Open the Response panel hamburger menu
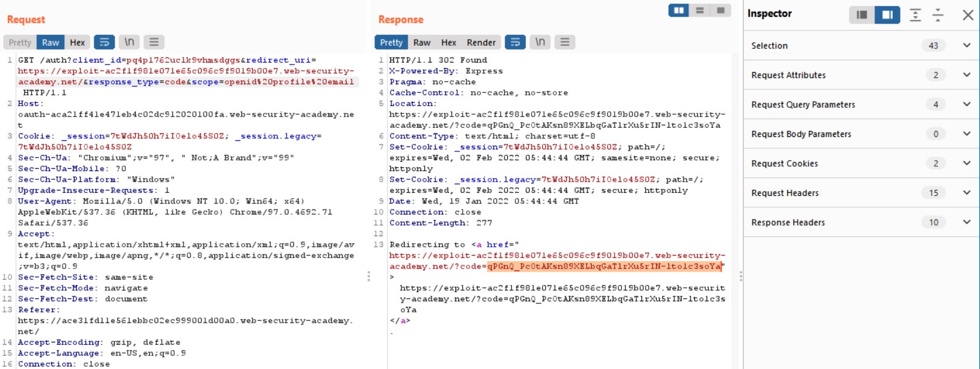 [564, 42]
